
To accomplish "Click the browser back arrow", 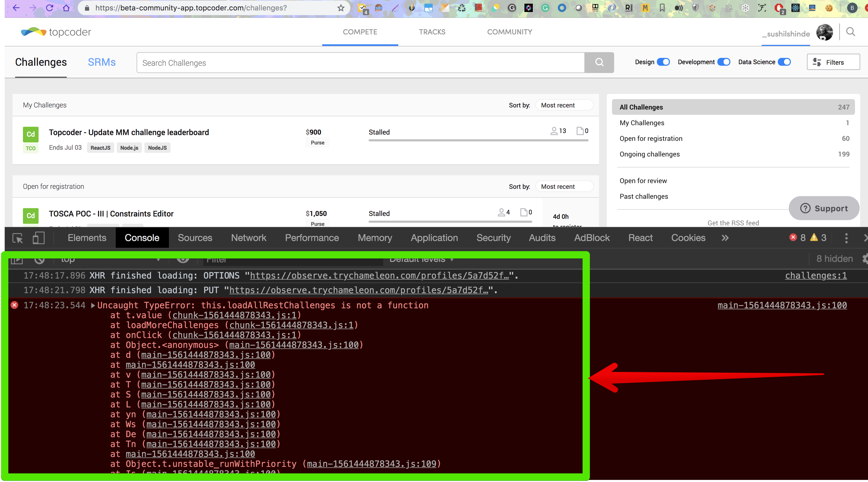I will (16, 8).
